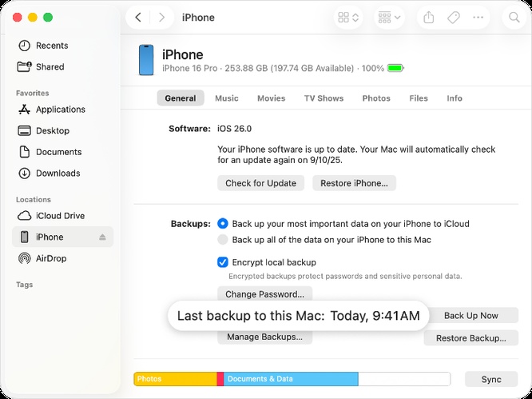Toggle Encrypt local backup checkbox
This screenshot has width=532, height=399.
pyautogui.click(x=223, y=262)
